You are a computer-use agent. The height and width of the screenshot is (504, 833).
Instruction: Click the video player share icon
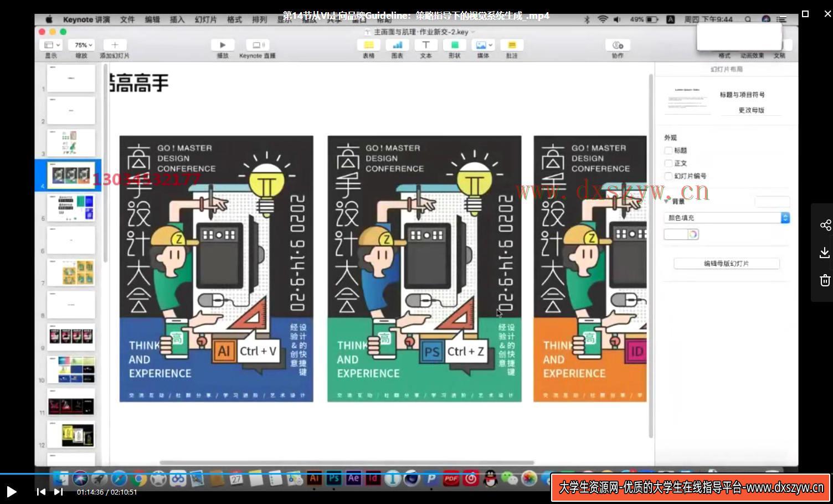point(825,225)
